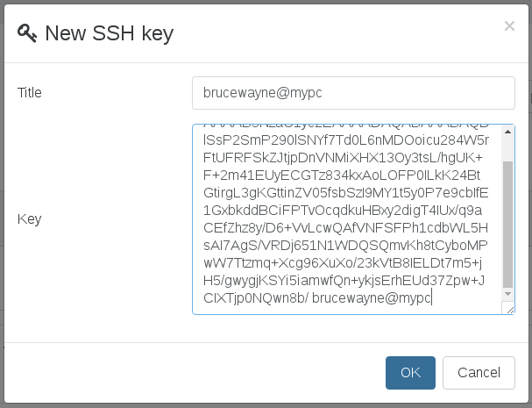Click the scrollbar track above the thumb
This screenshot has width=532, height=408.
(507, 149)
